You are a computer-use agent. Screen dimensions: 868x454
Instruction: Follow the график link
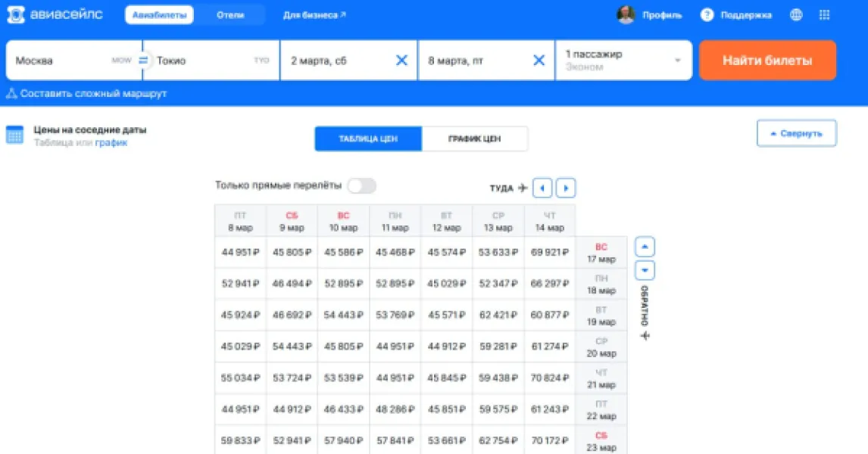(111, 143)
